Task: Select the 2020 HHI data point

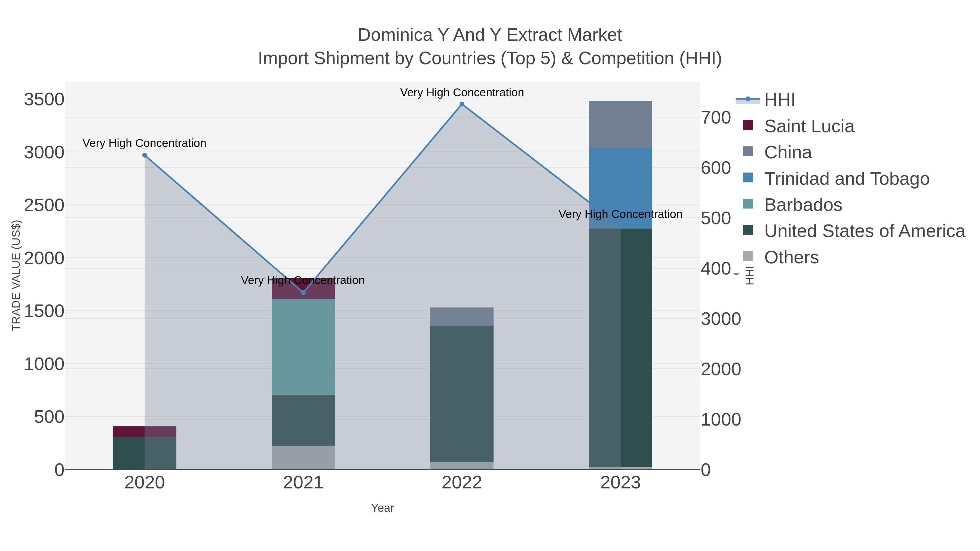Action: pos(145,155)
